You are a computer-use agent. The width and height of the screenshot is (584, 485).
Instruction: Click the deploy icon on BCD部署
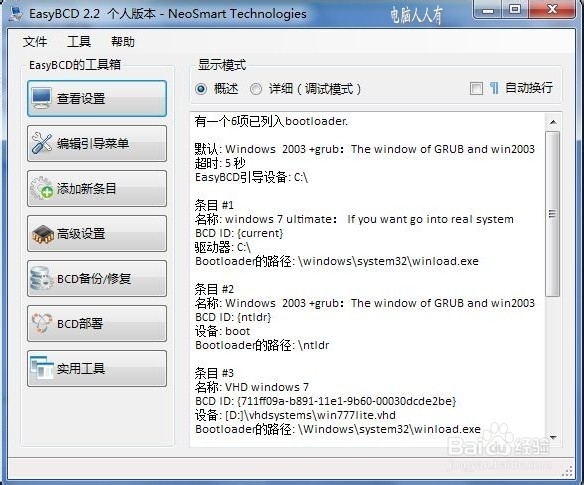[x=41, y=323]
